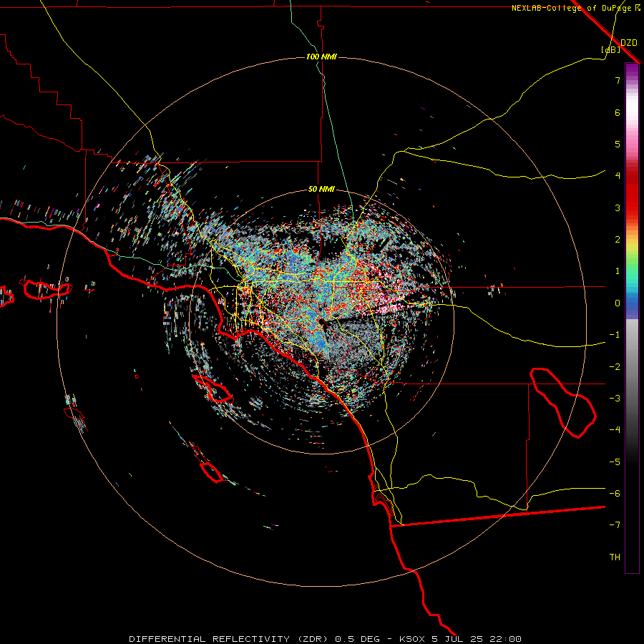The width and height of the screenshot is (644, 644).
Task: Click the "-6" value on the color scale
Action: click(x=615, y=494)
